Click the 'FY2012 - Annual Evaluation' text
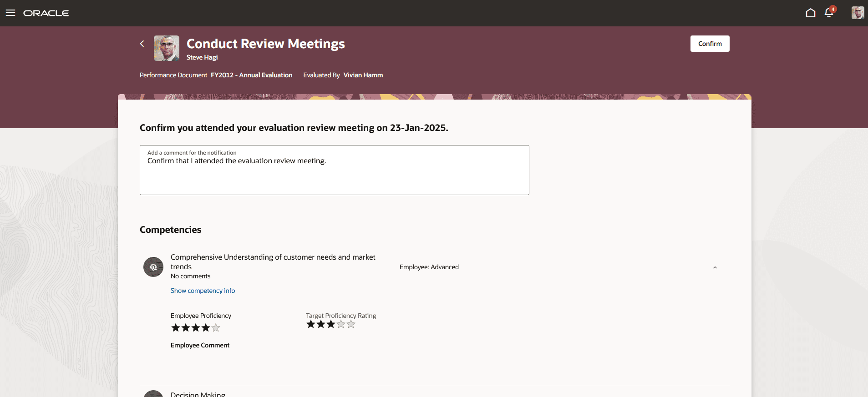 251,75
